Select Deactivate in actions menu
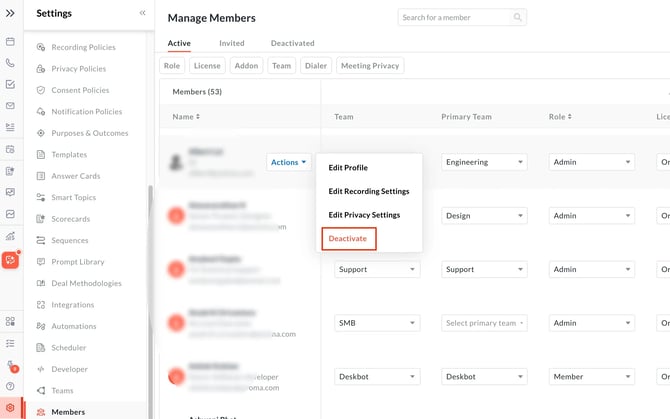This screenshot has height=419, width=670. tap(348, 238)
